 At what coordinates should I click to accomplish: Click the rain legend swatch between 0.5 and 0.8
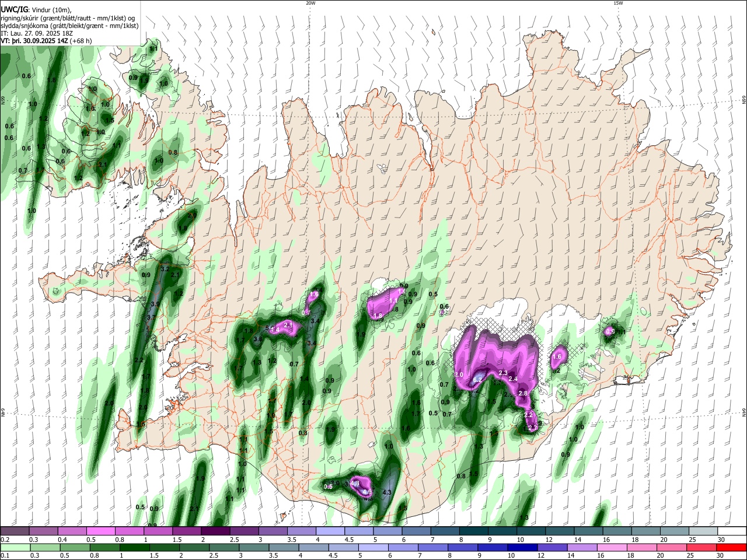[75, 547]
